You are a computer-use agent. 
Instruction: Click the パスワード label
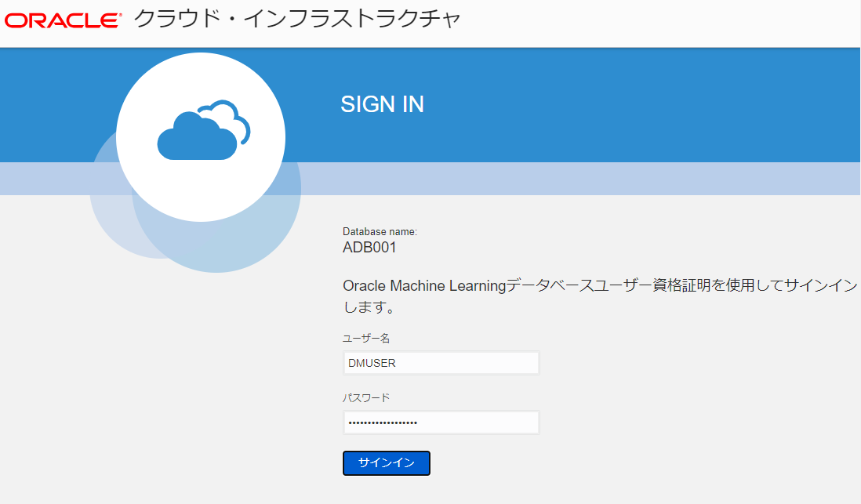click(365, 397)
